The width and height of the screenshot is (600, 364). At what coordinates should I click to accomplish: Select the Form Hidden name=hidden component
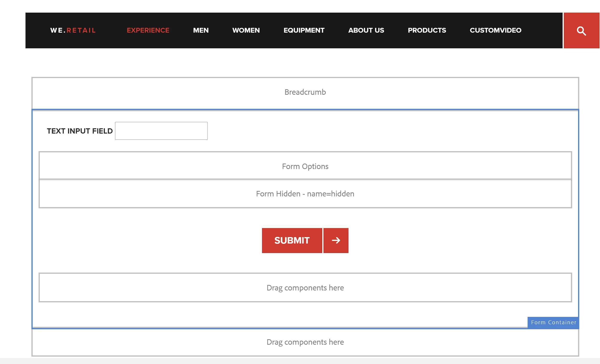(305, 194)
